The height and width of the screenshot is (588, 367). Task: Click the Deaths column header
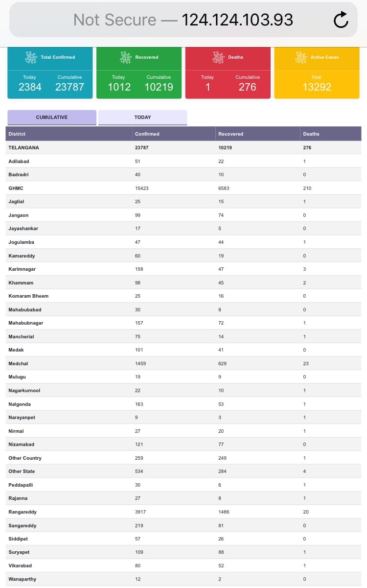pos(311,134)
